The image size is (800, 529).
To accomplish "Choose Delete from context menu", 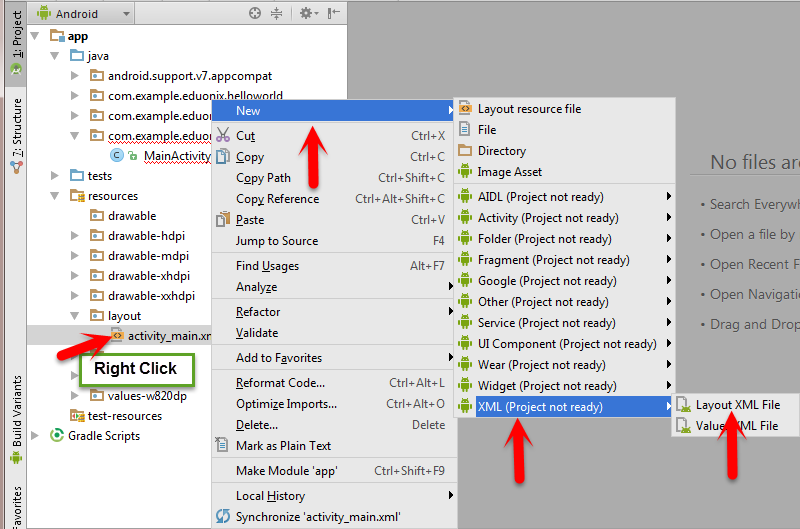I will tap(333, 424).
